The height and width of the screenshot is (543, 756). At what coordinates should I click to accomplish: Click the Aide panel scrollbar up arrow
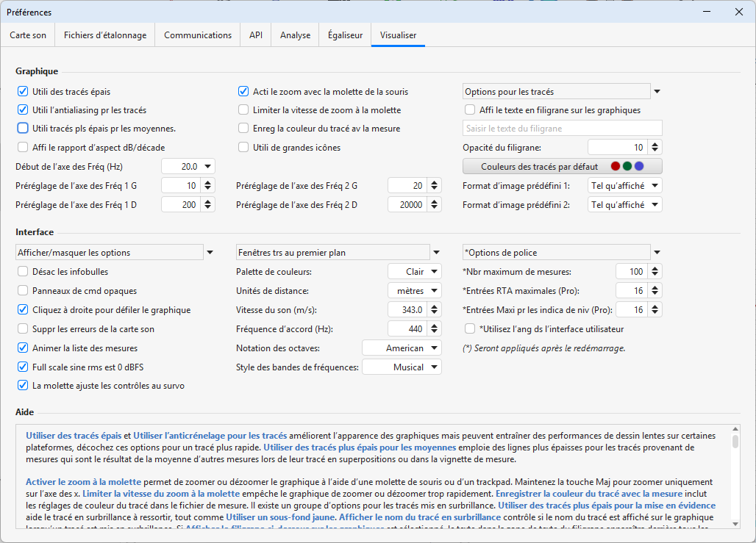click(x=735, y=429)
